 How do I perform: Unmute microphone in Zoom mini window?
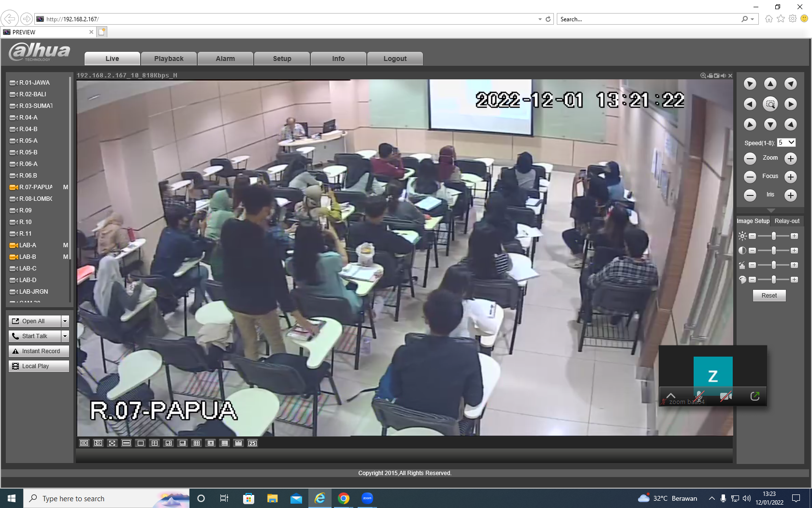click(699, 396)
